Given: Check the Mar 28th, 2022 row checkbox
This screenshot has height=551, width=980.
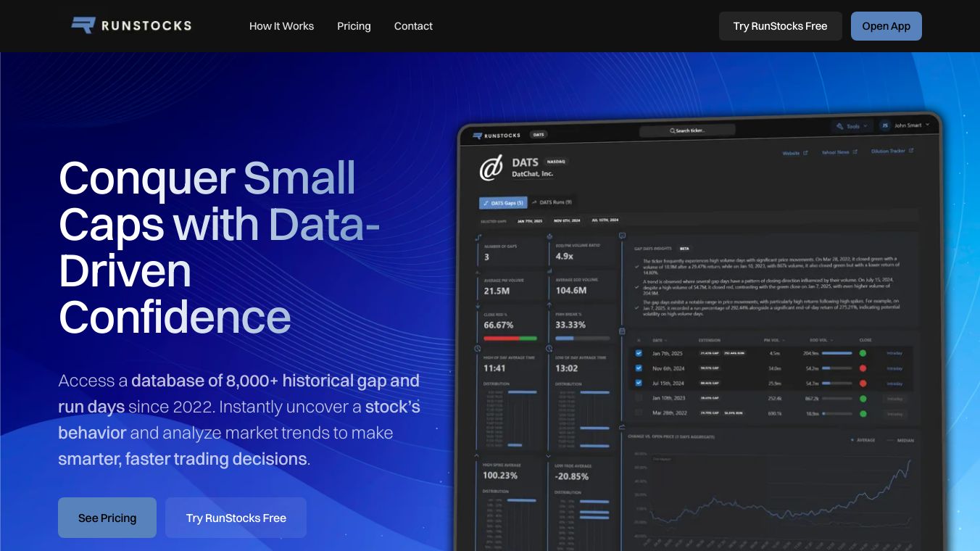Looking at the screenshot, I should (639, 413).
